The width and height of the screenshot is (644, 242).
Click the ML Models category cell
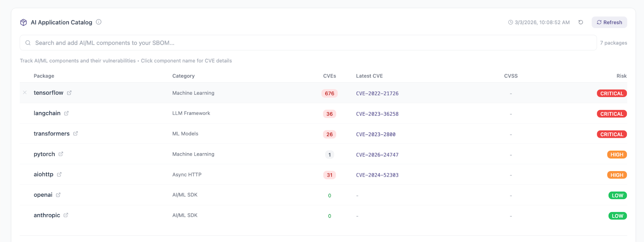185,134
